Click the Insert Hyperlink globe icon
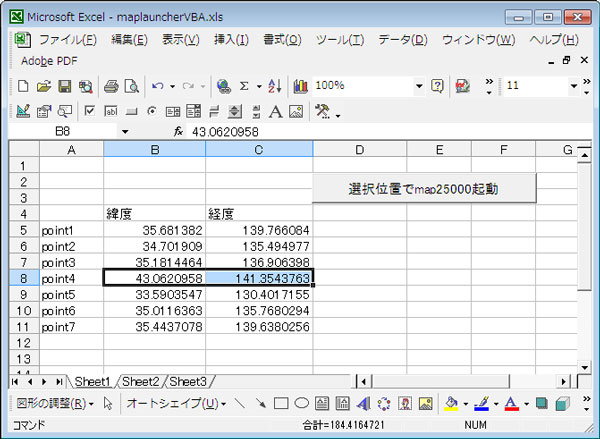This screenshot has width=600, height=439. pos(223,86)
